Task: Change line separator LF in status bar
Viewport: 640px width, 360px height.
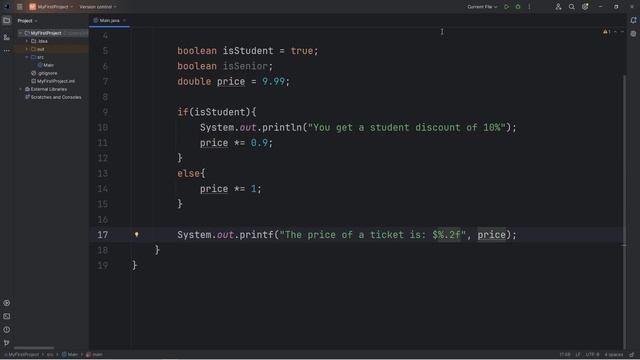Action: (x=578, y=355)
